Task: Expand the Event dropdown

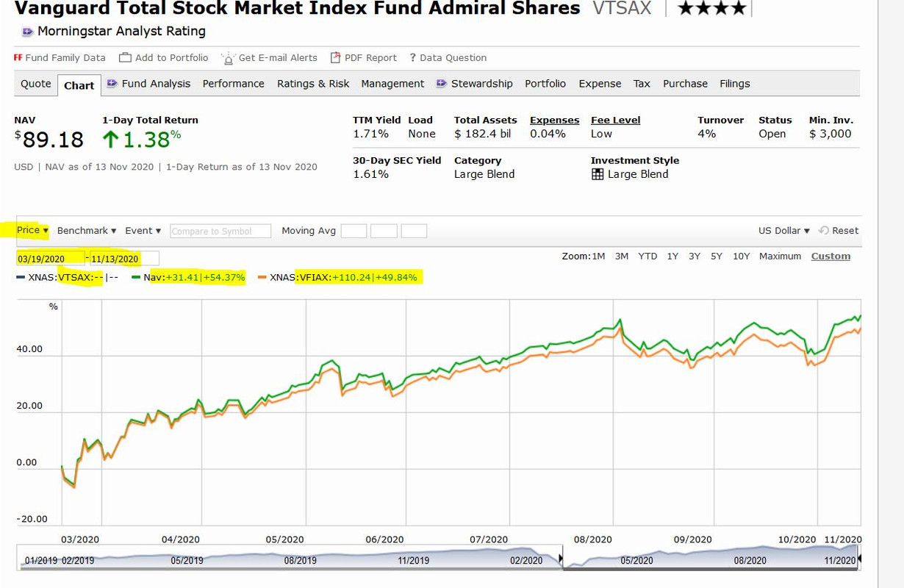Action: tap(143, 231)
